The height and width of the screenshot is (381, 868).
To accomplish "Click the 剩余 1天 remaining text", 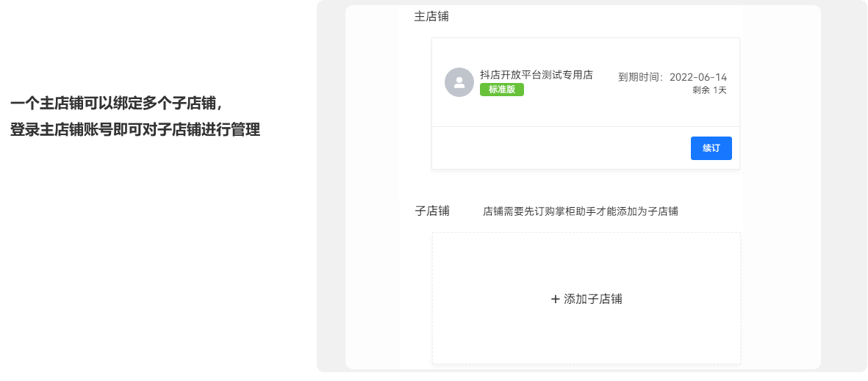I will pyautogui.click(x=709, y=90).
